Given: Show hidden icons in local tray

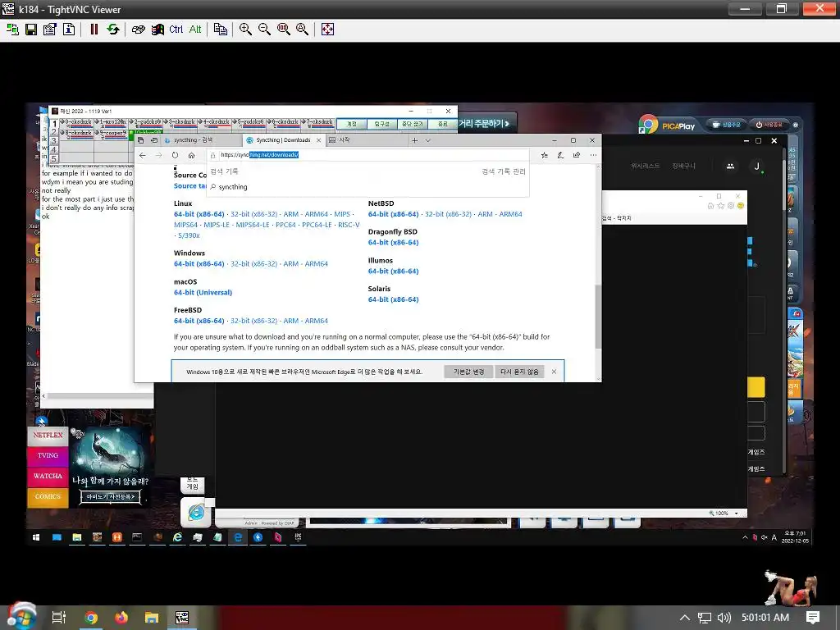Looking at the screenshot, I should (x=685, y=618).
